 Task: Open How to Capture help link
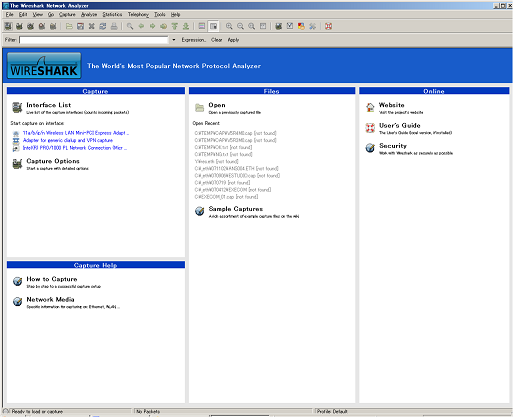point(52,279)
